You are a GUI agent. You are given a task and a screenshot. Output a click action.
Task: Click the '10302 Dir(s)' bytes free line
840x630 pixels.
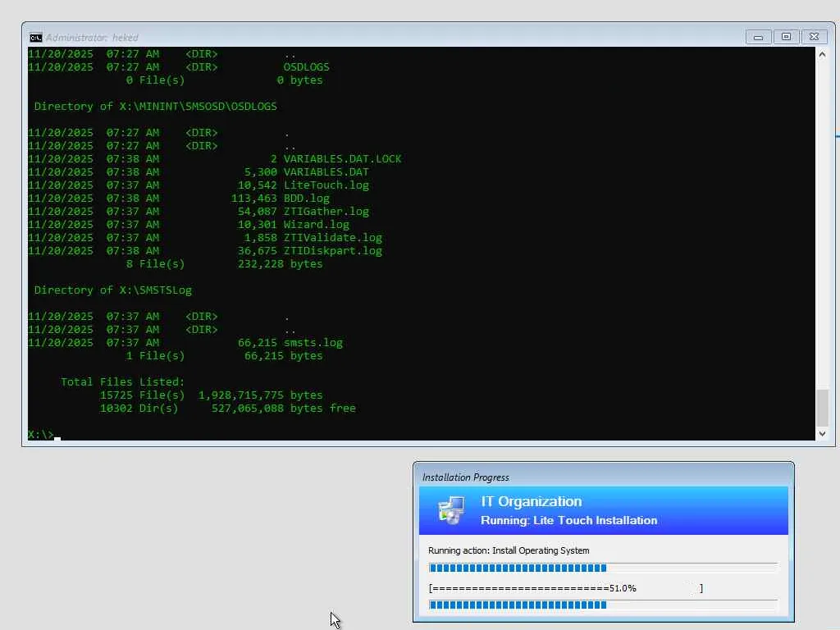tap(228, 409)
